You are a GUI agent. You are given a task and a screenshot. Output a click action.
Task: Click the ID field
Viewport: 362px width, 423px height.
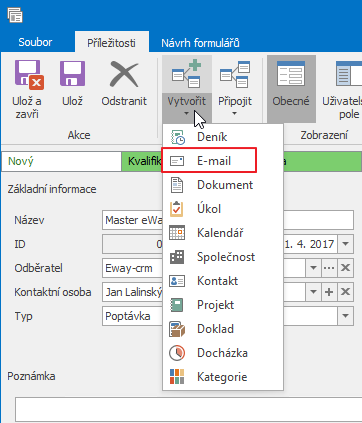click(132, 244)
